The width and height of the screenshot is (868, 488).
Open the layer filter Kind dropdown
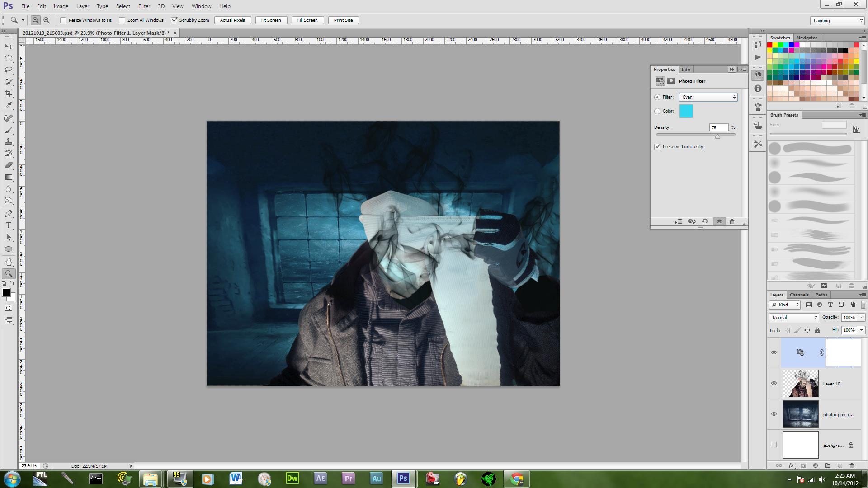coord(786,305)
